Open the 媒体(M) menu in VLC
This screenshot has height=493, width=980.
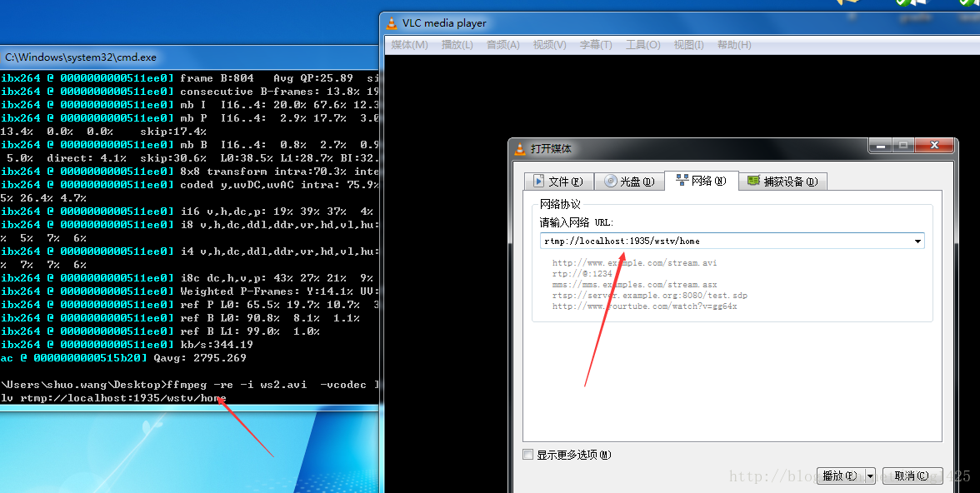pos(409,44)
